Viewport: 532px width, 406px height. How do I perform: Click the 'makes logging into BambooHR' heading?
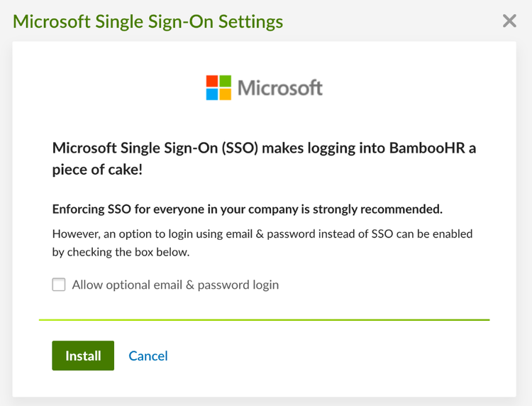coord(363,148)
